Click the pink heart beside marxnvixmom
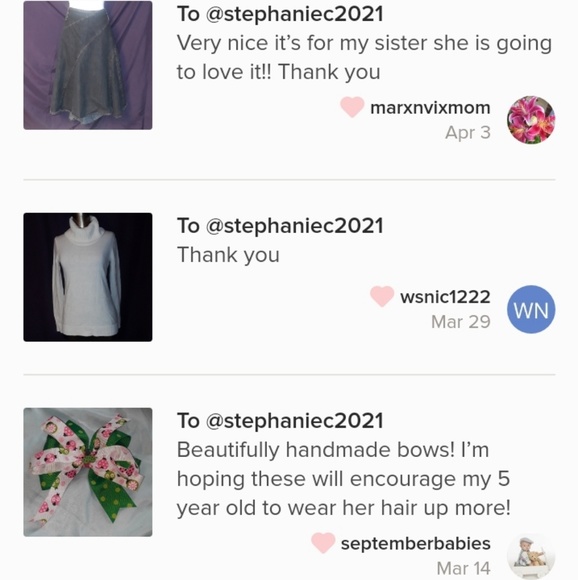 (352, 107)
